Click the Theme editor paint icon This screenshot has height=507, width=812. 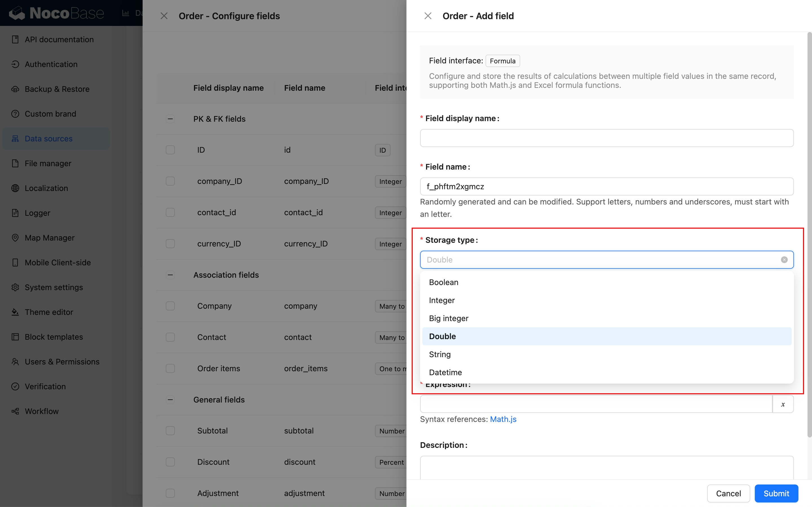point(15,312)
